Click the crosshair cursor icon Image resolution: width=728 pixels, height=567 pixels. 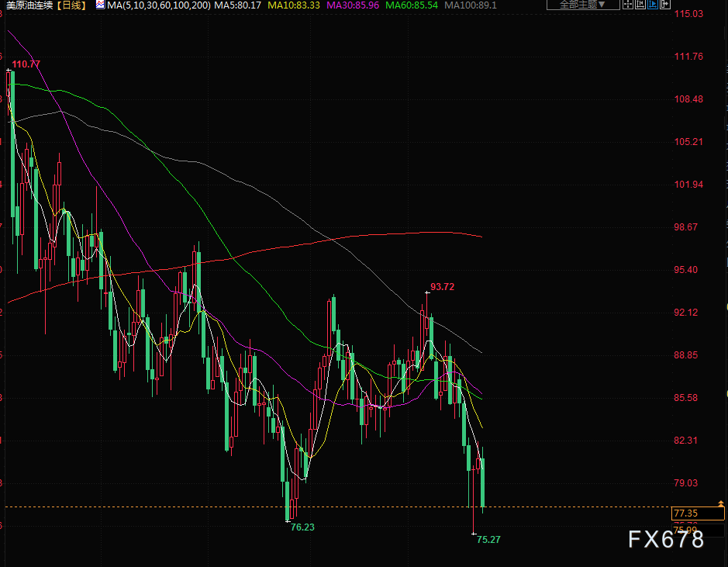pos(628,5)
